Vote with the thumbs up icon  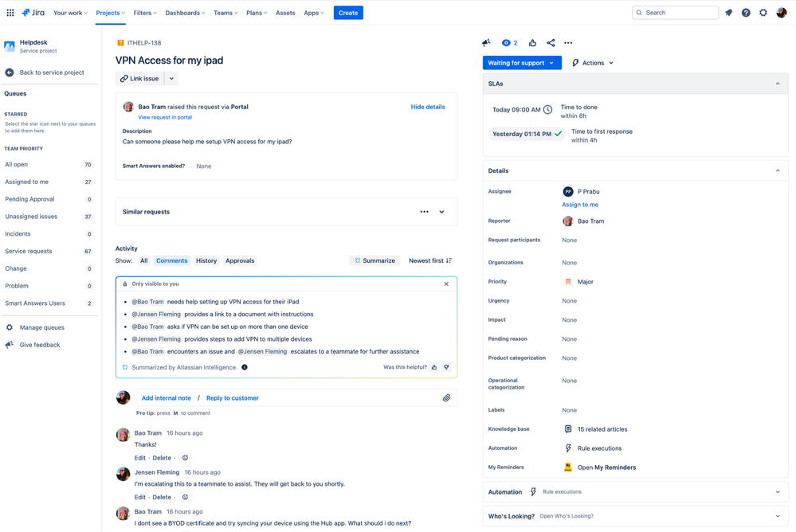532,43
